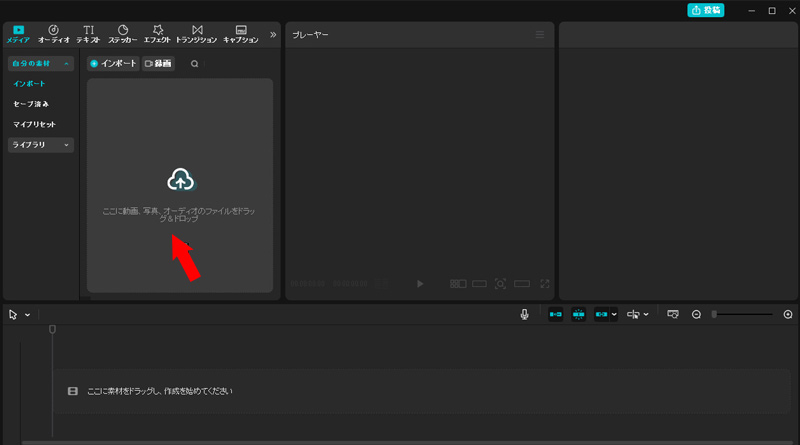Screen dimensions: 800x445
Task: Open the ステッカー stickers panel icon
Action: pyautogui.click(x=122, y=34)
